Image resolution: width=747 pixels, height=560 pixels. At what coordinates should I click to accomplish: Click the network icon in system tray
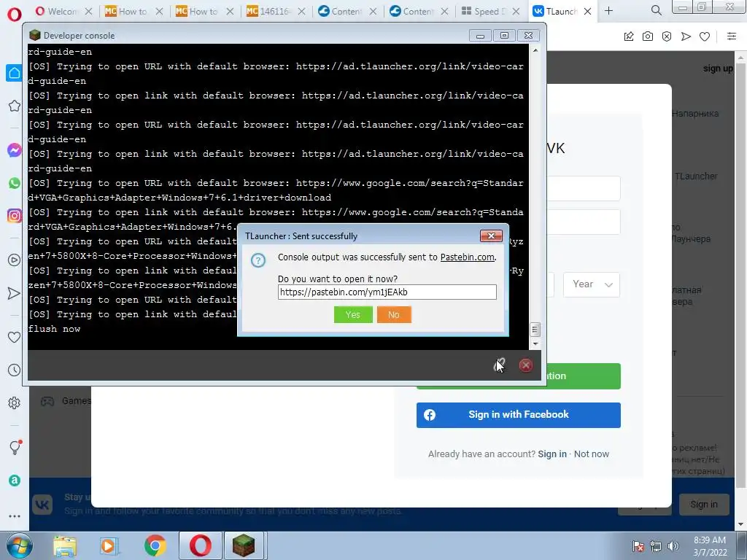click(656, 546)
